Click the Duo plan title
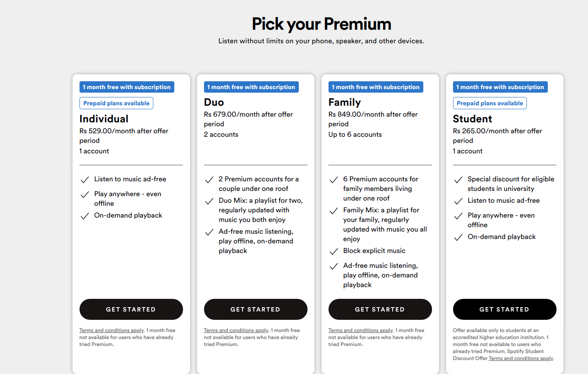 [x=214, y=102]
